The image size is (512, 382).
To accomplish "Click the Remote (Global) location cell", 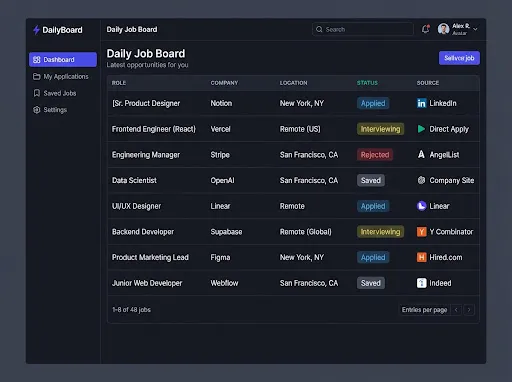I will click(306, 232).
